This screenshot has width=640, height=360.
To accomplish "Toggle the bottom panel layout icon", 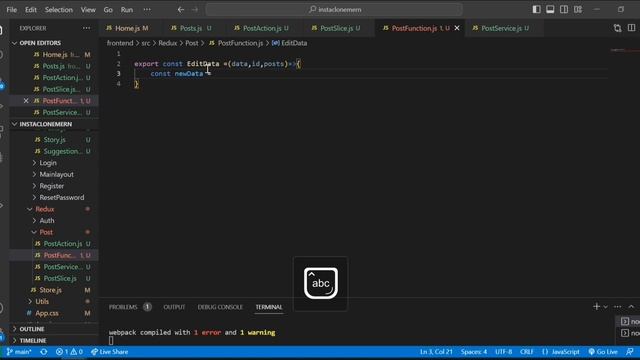I will pos(550,9).
